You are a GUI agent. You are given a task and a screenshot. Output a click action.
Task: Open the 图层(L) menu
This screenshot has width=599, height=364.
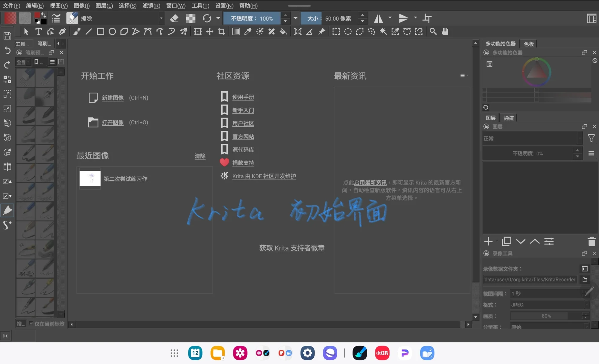[104, 6]
